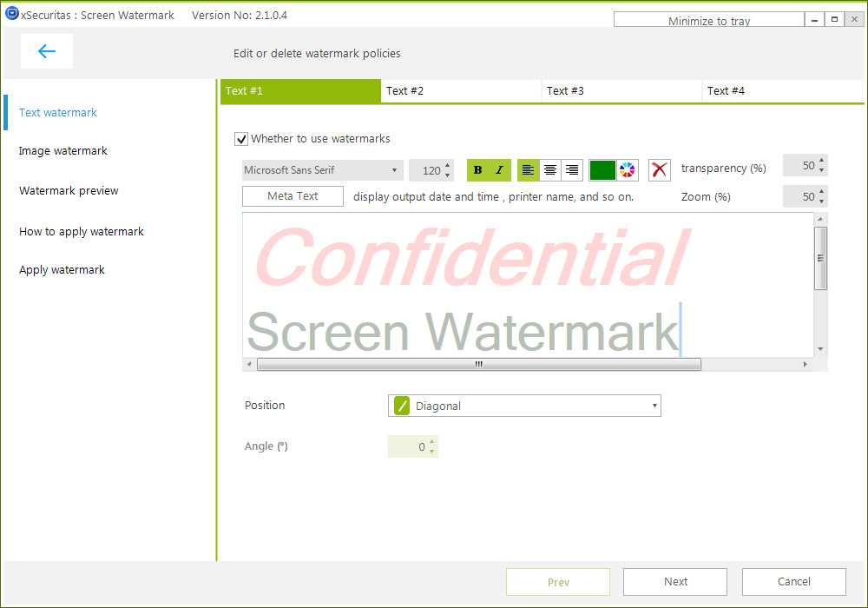Open How to apply watermark section
The width and height of the screenshot is (868, 608).
(x=82, y=231)
